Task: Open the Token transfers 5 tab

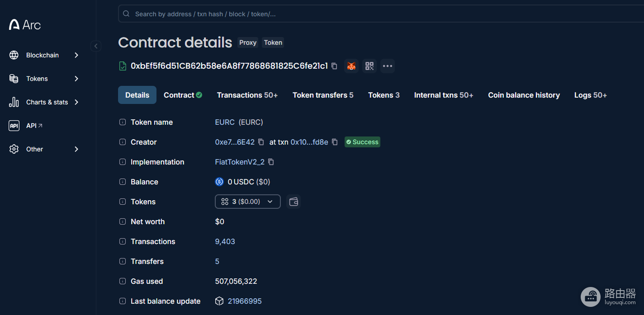Action: click(x=323, y=95)
